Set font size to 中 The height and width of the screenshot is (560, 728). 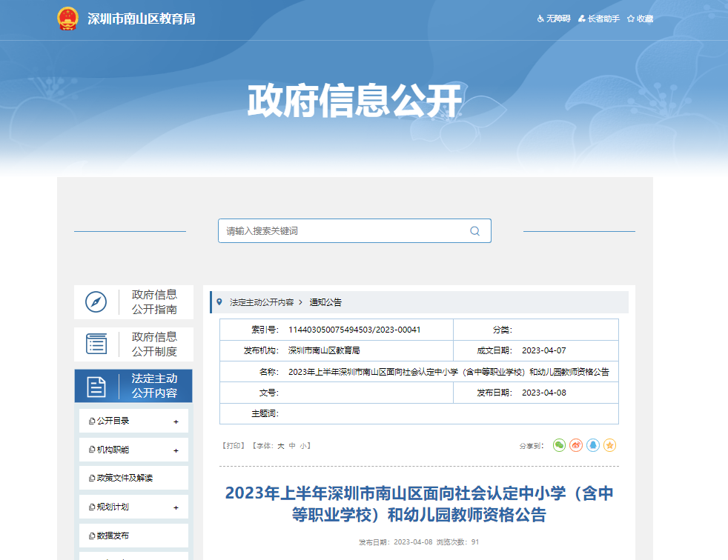click(x=292, y=446)
